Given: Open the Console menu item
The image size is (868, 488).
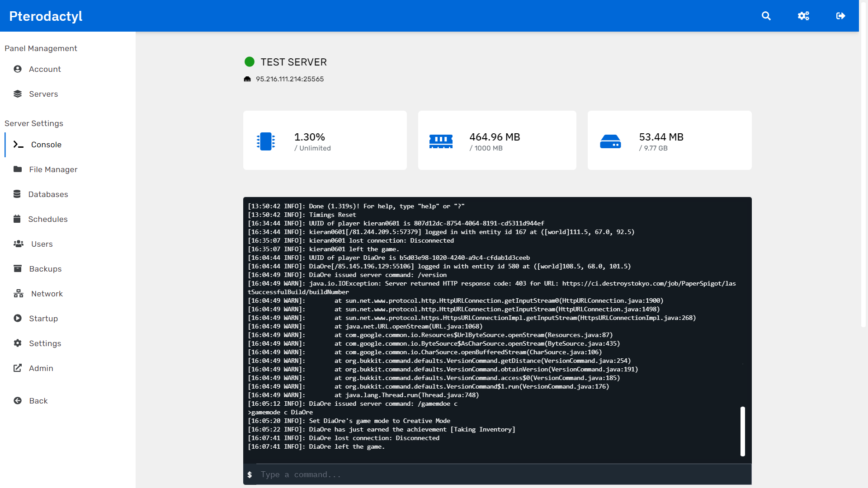Looking at the screenshot, I should point(46,145).
